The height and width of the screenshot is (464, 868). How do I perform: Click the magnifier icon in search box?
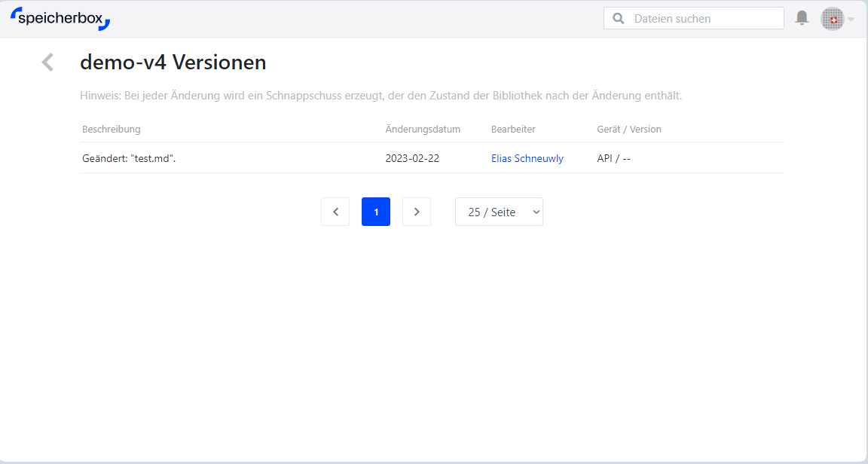click(619, 19)
